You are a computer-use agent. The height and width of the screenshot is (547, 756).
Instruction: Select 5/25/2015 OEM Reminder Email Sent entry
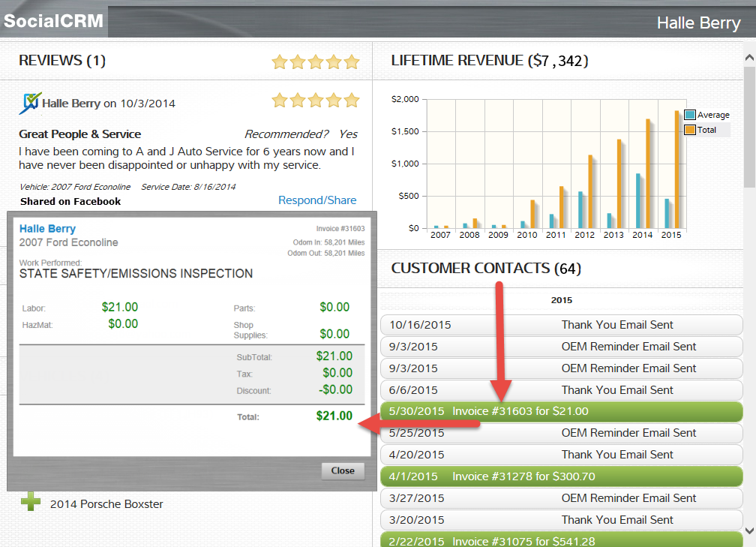[x=561, y=433]
